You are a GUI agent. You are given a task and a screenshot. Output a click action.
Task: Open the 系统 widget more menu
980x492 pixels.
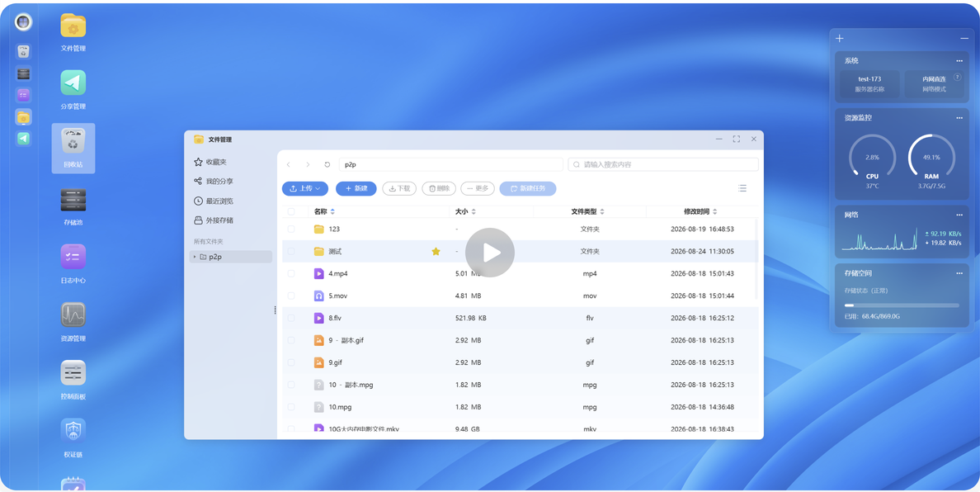[959, 60]
